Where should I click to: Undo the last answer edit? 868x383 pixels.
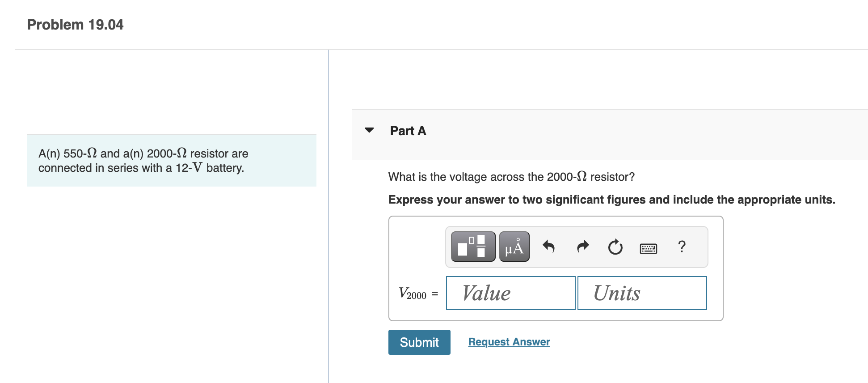549,246
